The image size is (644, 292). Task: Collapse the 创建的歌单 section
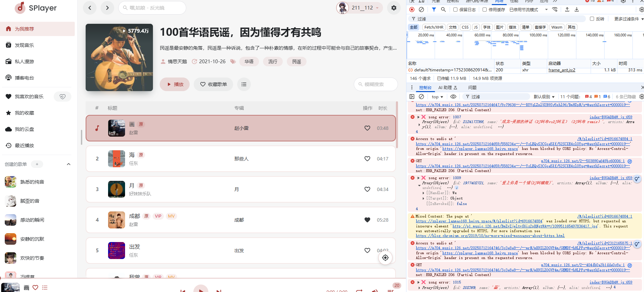(x=69, y=164)
